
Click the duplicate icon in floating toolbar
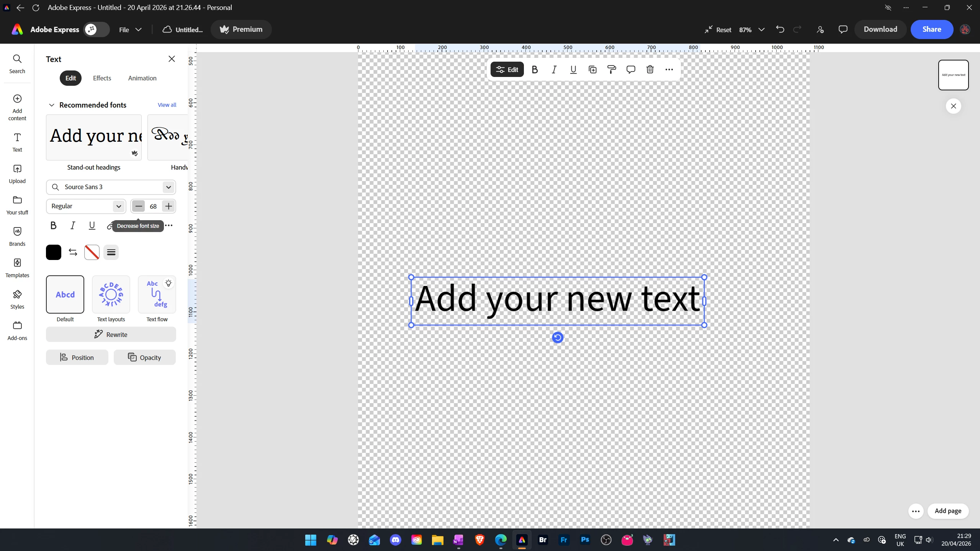coord(592,70)
